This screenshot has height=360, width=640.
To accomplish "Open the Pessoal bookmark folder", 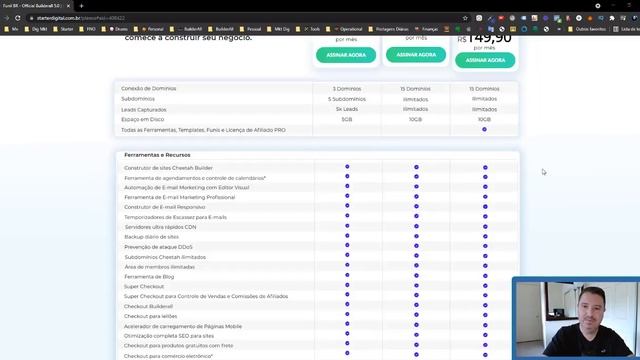I will [x=250, y=29].
